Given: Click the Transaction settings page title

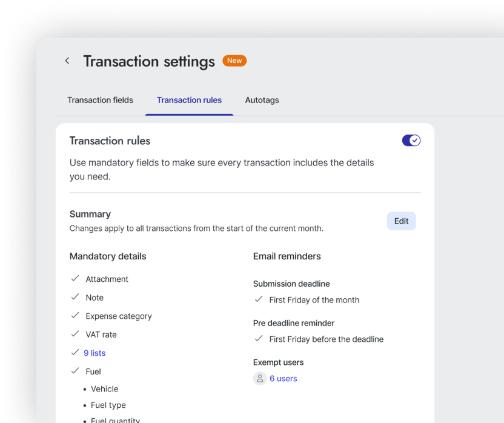Looking at the screenshot, I should pyautogui.click(x=149, y=61).
